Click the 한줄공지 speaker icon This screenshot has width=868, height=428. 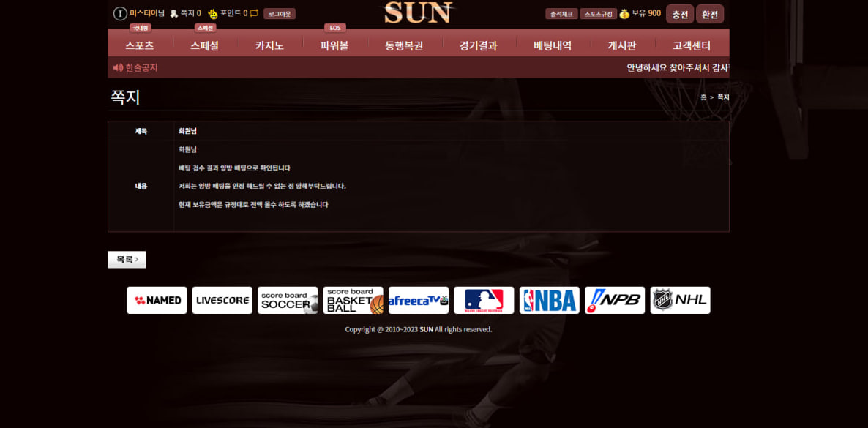[x=118, y=67]
